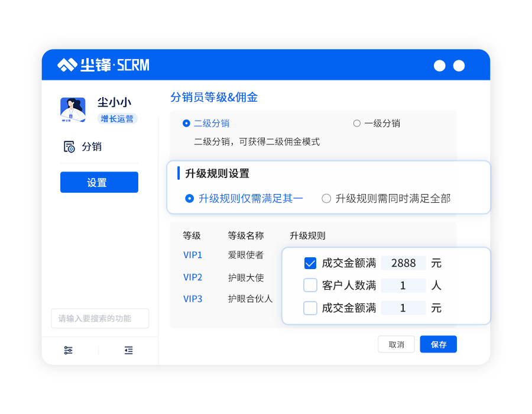Select the VIP1 level row
The image size is (532, 414).
tap(192, 255)
